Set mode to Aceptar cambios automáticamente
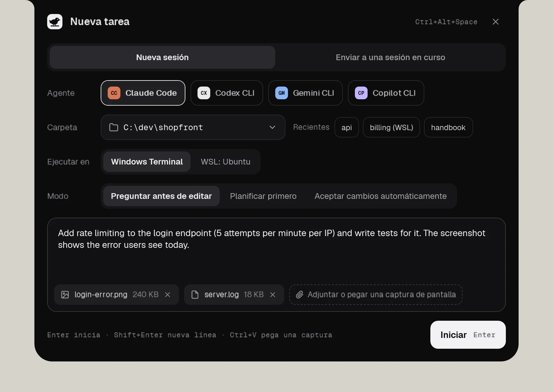 (x=381, y=196)
